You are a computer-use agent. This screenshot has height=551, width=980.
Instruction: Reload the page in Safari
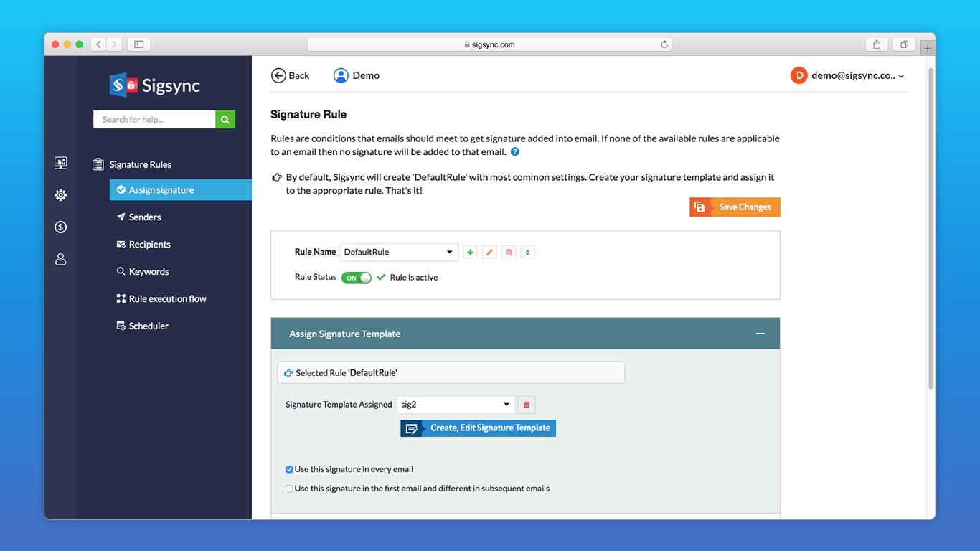664,44
